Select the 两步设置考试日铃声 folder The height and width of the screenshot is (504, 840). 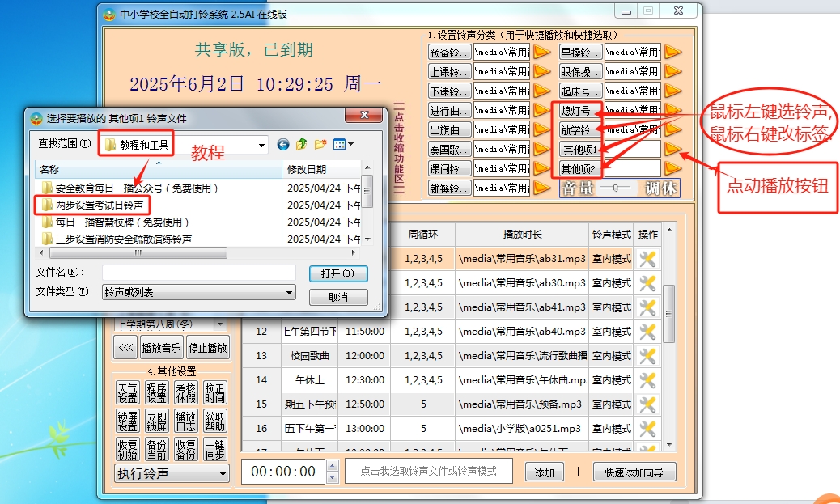pyautogui.click(x=93, y=205)
